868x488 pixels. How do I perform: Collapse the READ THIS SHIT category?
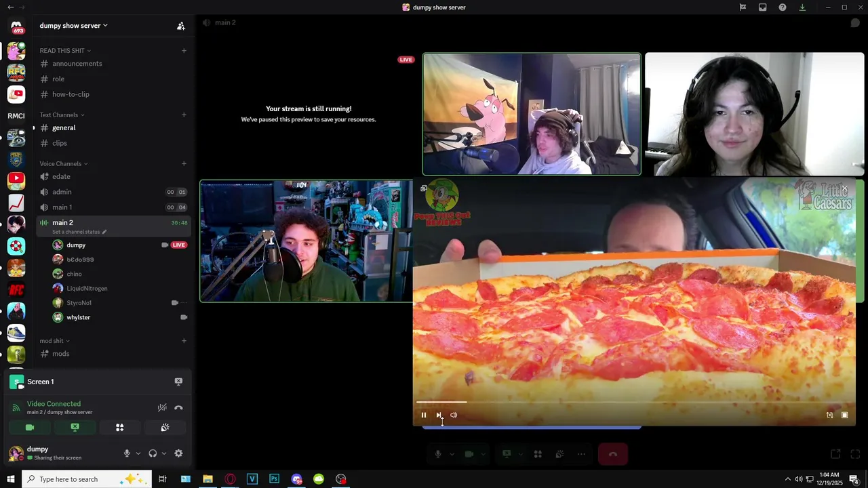(65, 51)
